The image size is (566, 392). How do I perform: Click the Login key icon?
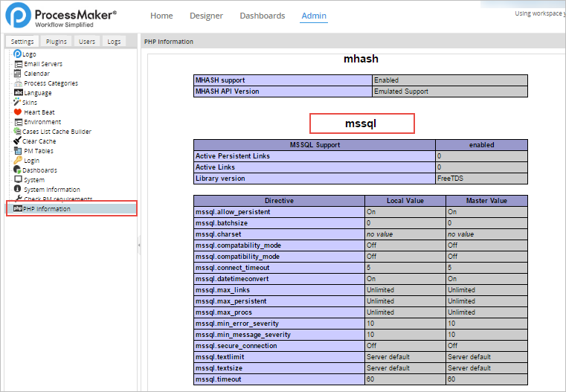tap(18, 161)
